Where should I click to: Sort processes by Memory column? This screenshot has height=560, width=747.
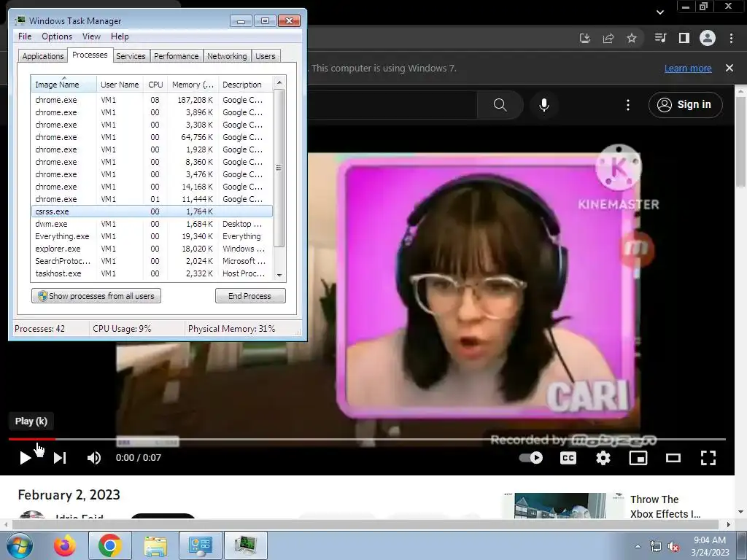(193, 85)
